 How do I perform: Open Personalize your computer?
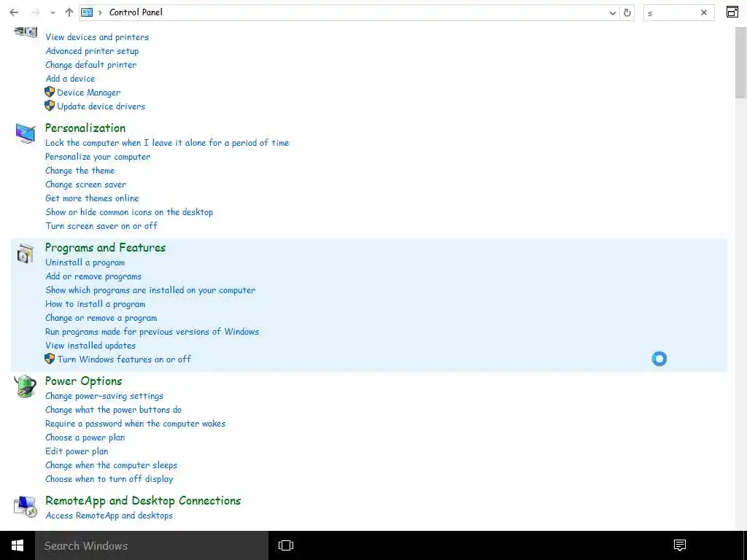(98, 157)
